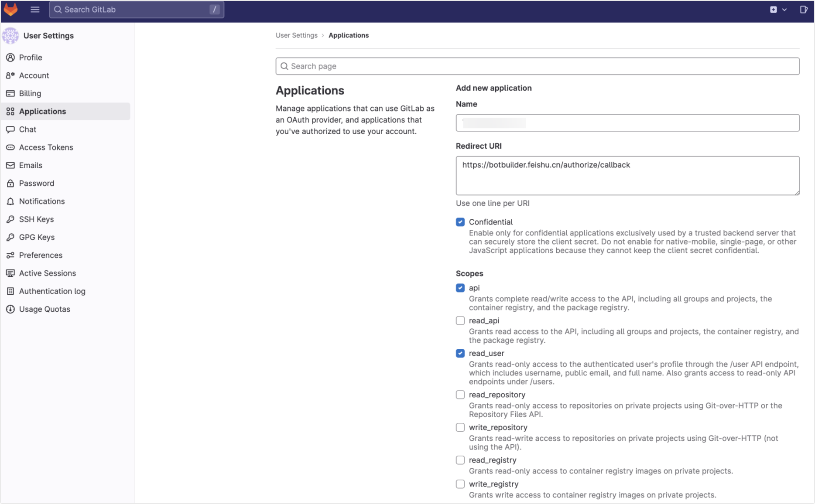Click the Chat bubble icon in sidebar
Image resolution: width=815 pixels, height=504 pixels.
10,129
